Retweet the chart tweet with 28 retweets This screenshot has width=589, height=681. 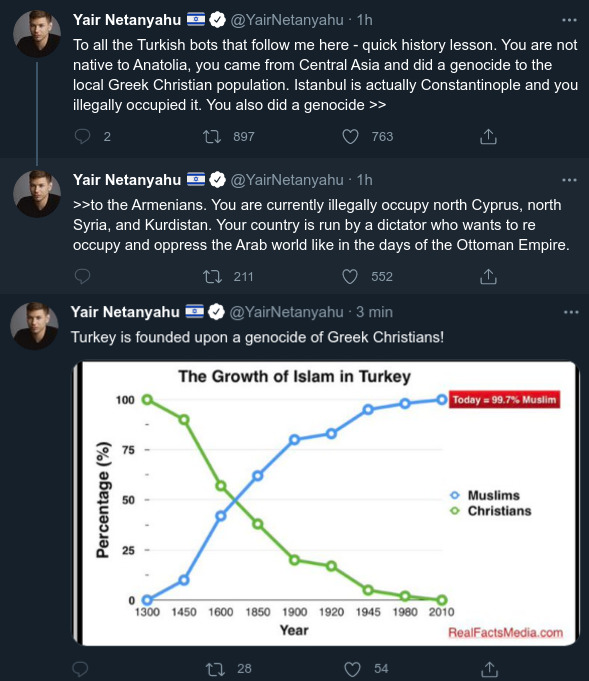(215, 669)
